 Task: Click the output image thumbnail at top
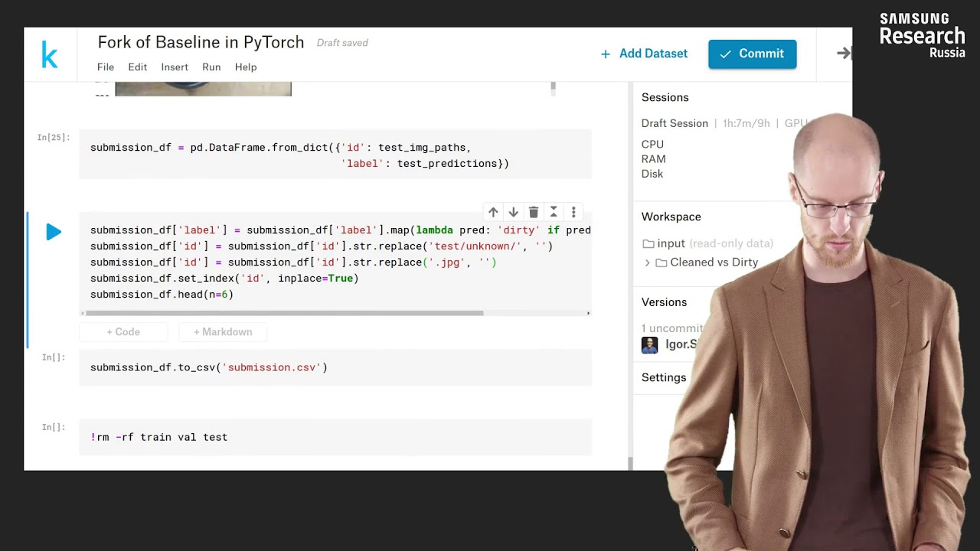click(203, 89)
